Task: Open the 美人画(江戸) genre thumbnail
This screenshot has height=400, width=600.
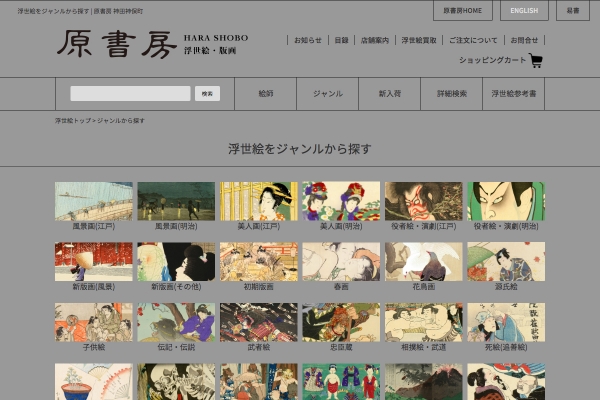Action: [259, 201]
